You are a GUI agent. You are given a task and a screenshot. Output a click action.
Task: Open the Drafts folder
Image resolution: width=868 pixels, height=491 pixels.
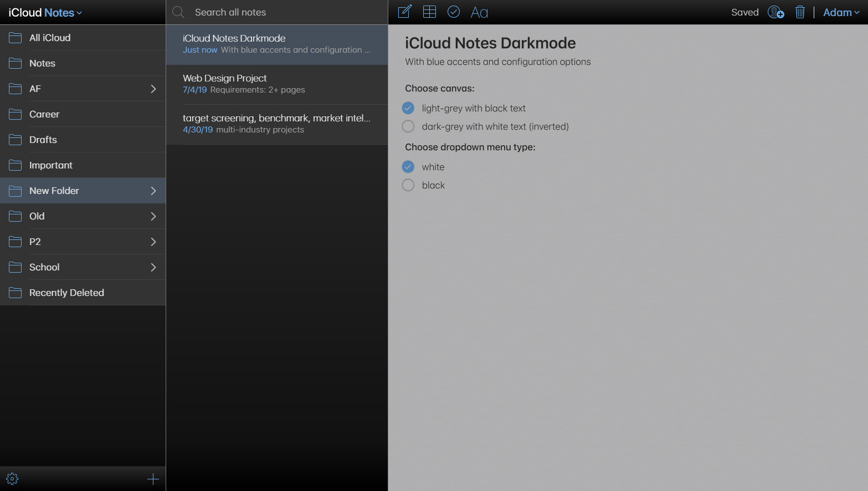[x=83, y=140]
